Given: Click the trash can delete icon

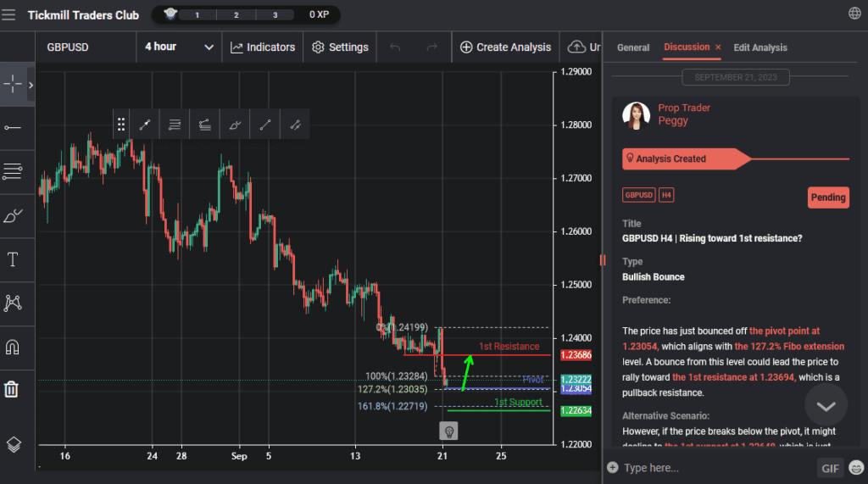Looking at the screenshot, I should [x=13, y=389].
